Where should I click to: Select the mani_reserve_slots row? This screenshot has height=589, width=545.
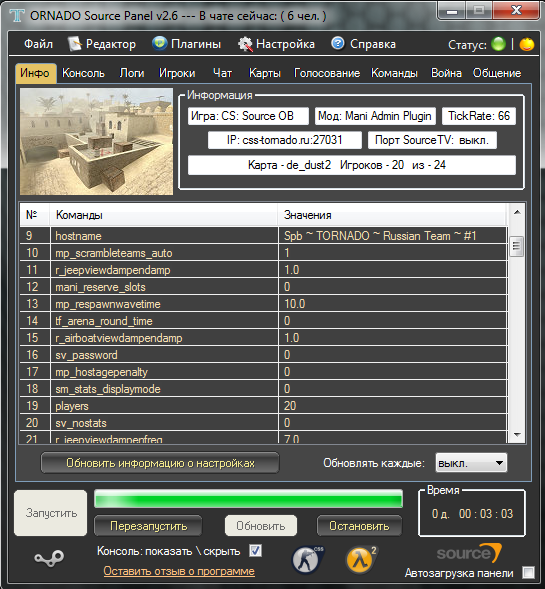tap(263, 287)
